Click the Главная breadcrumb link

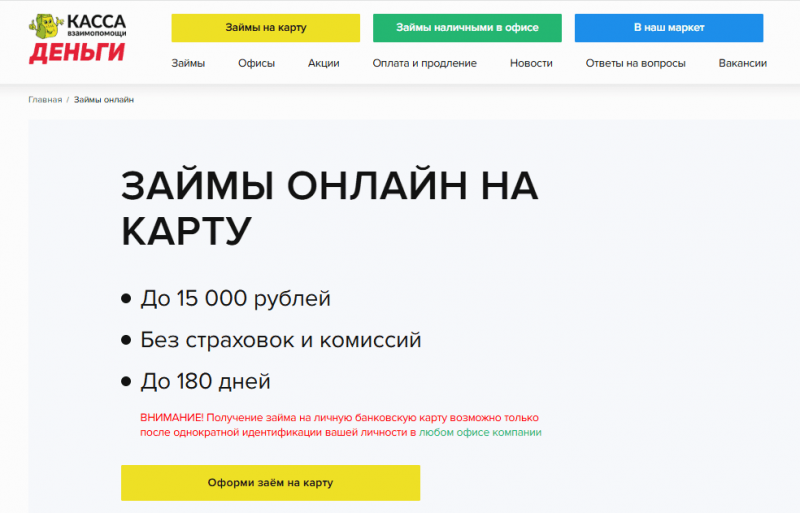(44, 100)
